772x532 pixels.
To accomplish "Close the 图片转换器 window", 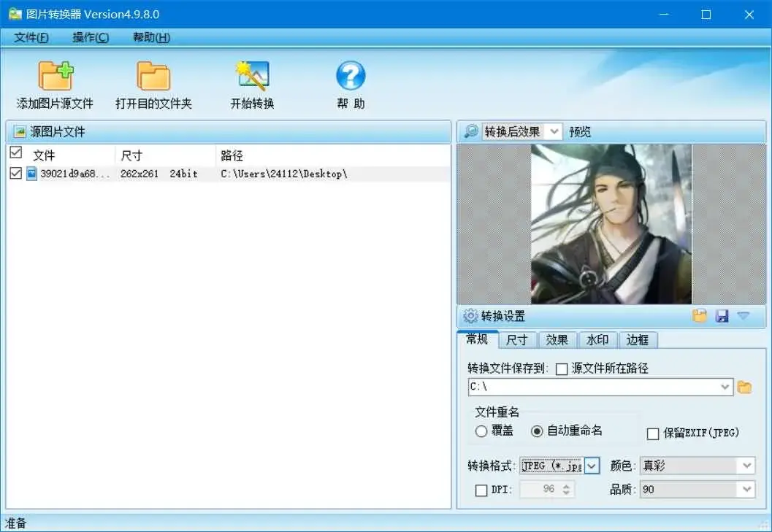I will (x=749, y=15).
